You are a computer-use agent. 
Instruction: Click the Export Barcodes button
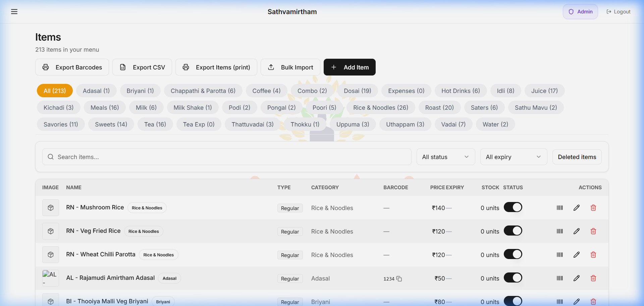point(72,67)
